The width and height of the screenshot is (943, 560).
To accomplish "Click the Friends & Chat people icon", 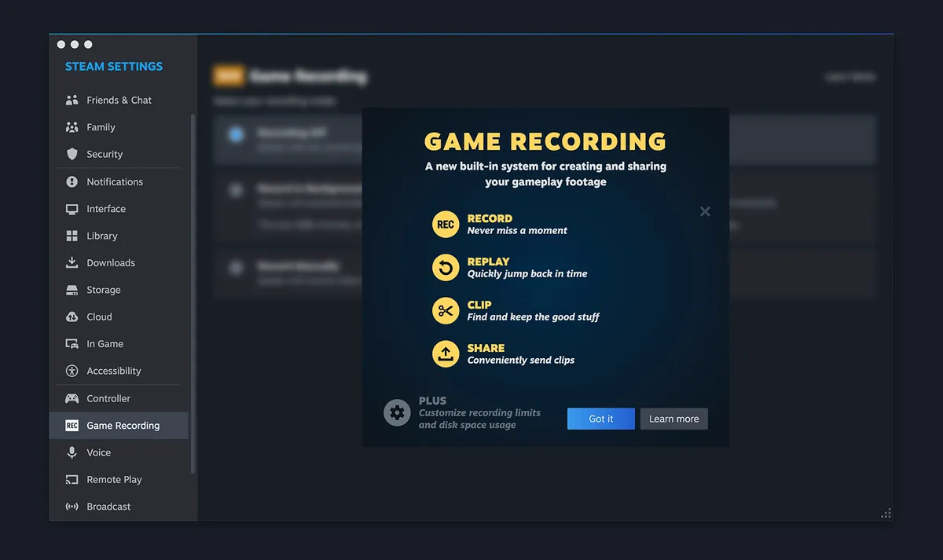I will point(72,101).
